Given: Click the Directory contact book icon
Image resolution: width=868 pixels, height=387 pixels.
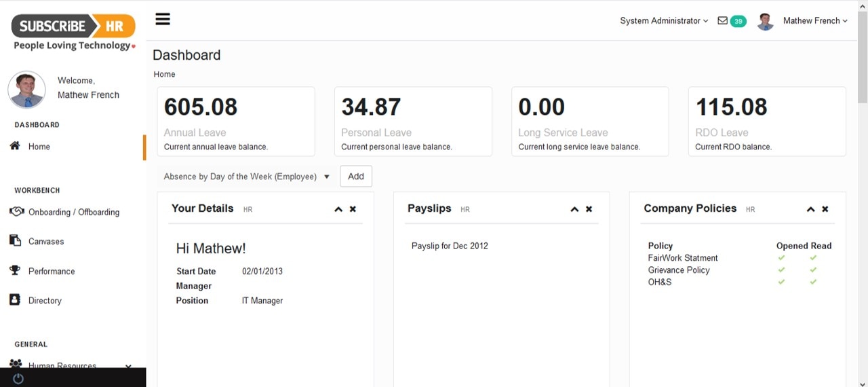Looking at the screenshot, I should point(15,300).
